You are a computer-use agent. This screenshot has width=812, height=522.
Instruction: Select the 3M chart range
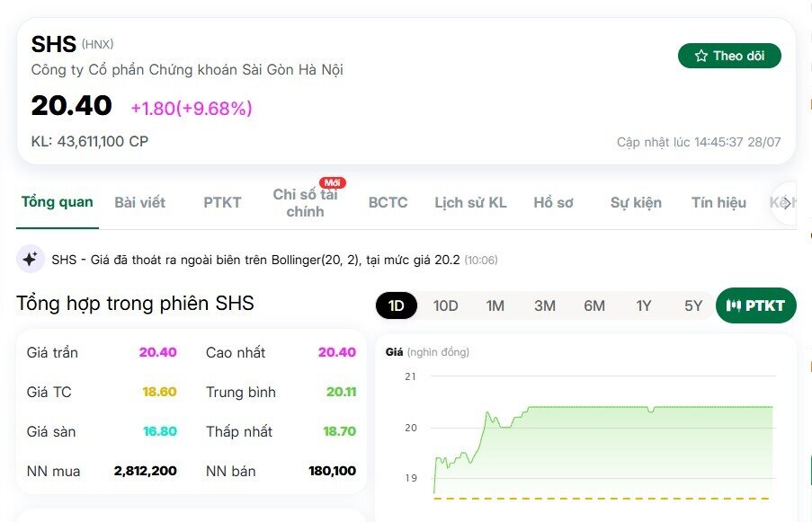pyautogui.click(x=545, y=305)
